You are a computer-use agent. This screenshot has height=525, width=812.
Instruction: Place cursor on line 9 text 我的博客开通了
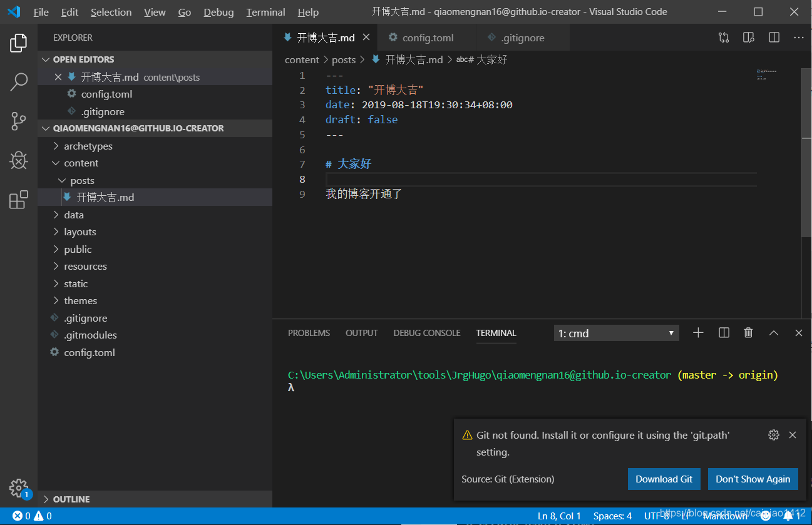click(364, 194)
